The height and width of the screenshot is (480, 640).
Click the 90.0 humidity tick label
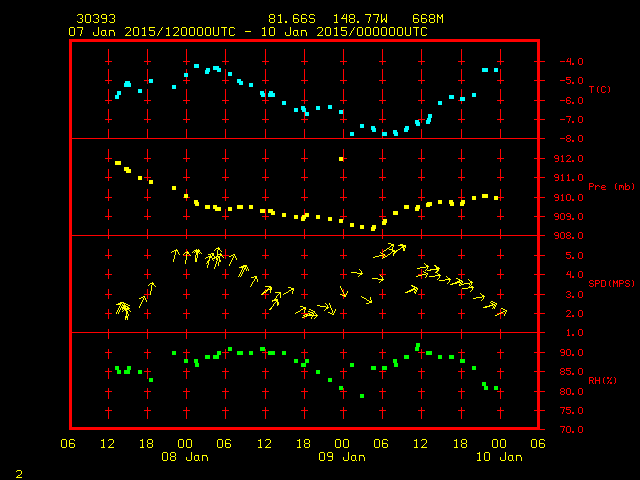571,353
